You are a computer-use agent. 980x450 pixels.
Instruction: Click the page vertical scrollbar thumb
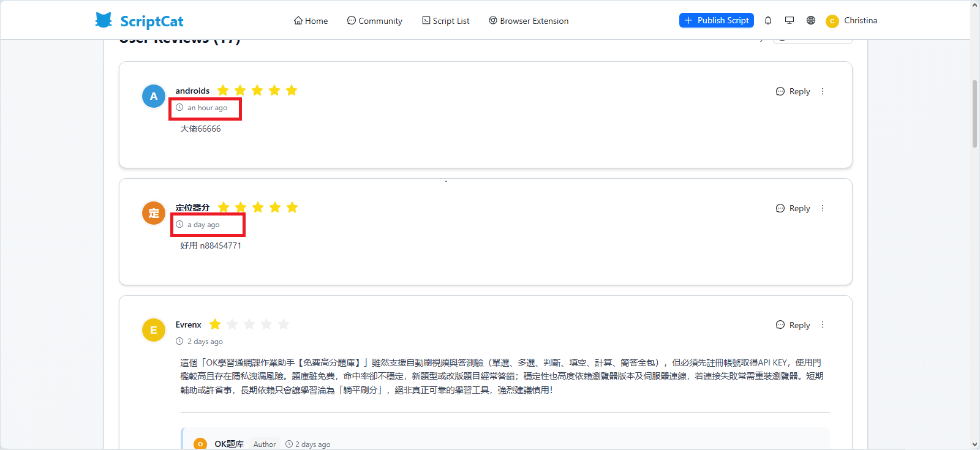point(974,113)
